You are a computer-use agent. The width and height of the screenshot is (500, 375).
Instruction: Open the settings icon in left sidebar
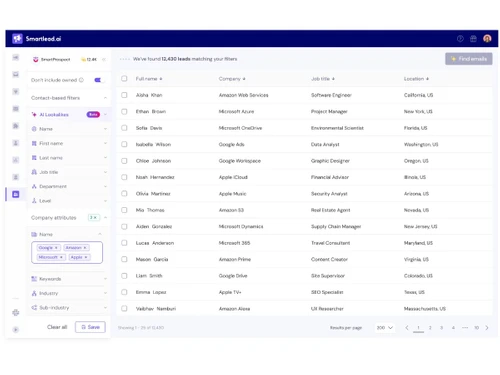pyautogui.click(x=16, y=313)
